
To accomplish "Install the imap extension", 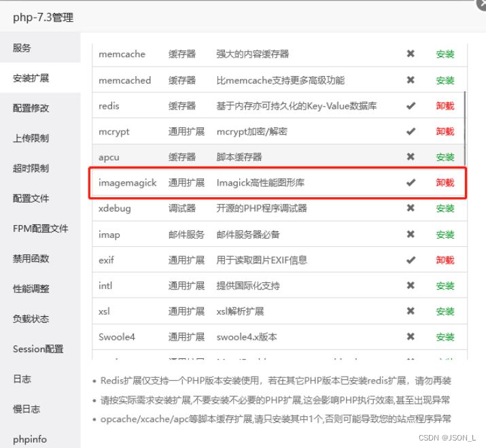I will point(445,235).
